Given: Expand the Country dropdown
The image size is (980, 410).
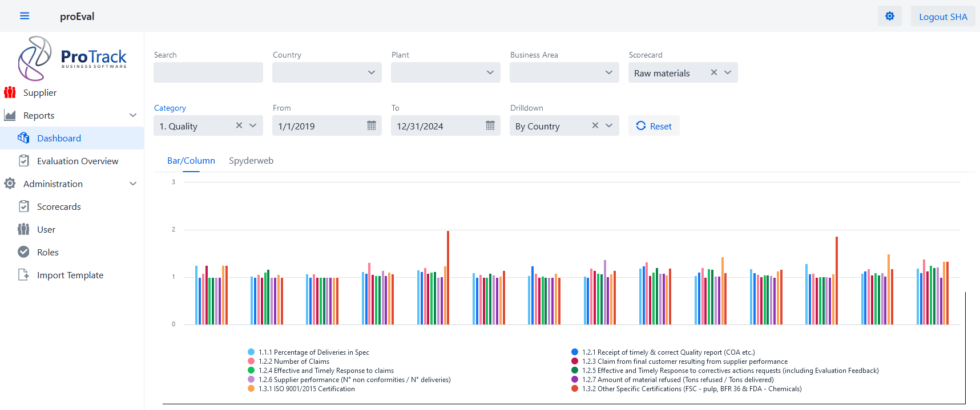Looking at the screenshot, I should [x=326, y=72].
